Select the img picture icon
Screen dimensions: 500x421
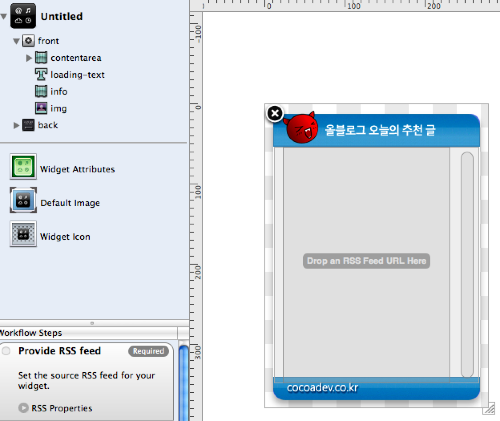pyautogui.click(x=41, y=108)
